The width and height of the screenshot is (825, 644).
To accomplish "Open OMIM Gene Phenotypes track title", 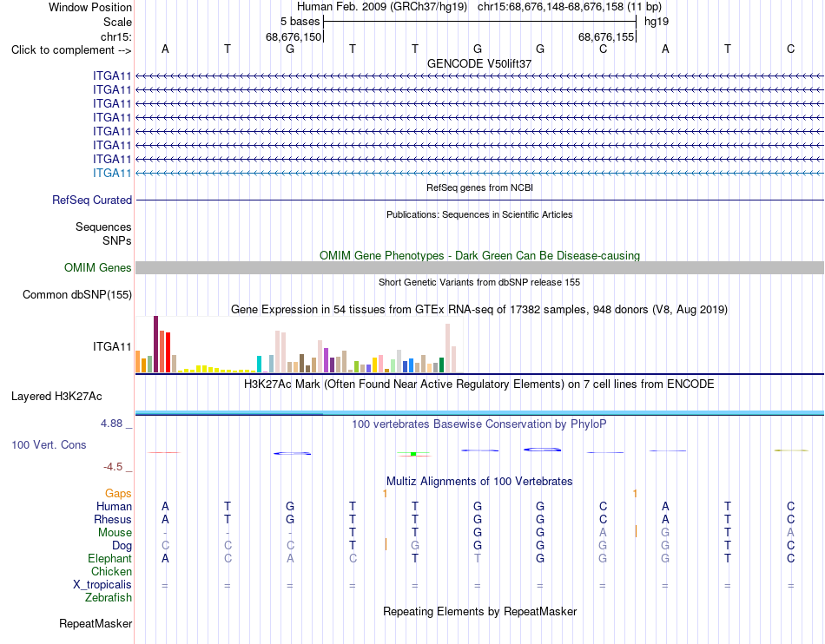I will coord(479,255).
